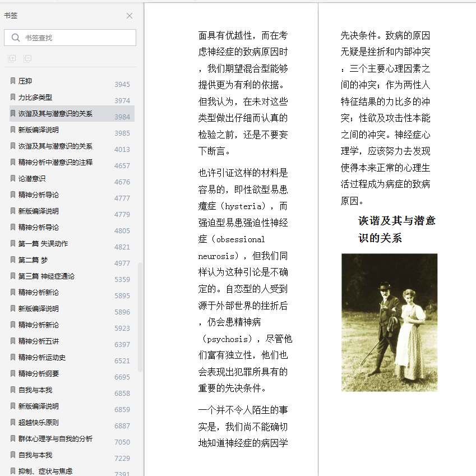This screenshot has height=476, width=476.
Task: Click the word psychosis in the text
Action: coord(229,339)
